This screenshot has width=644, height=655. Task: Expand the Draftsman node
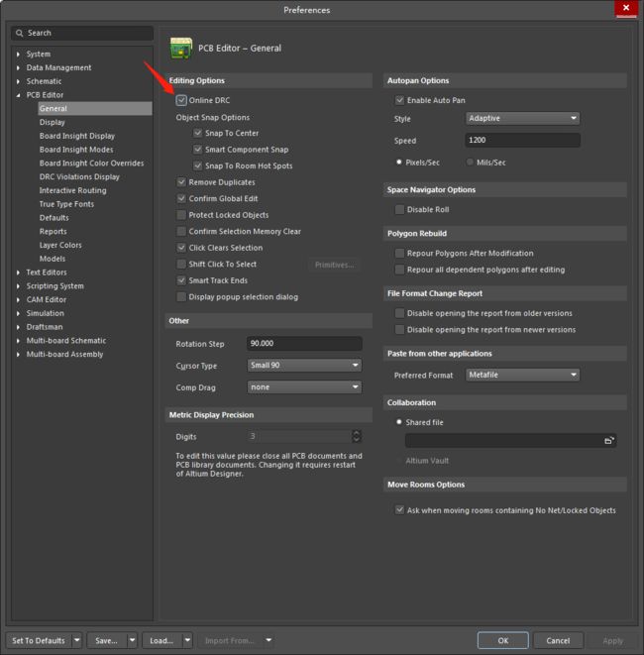[18, 327]
